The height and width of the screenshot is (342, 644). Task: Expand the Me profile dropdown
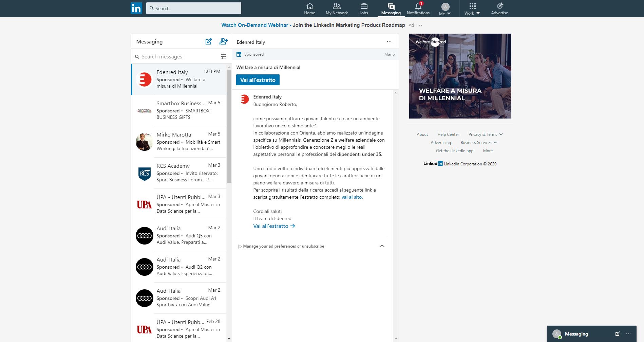[445, 10]
